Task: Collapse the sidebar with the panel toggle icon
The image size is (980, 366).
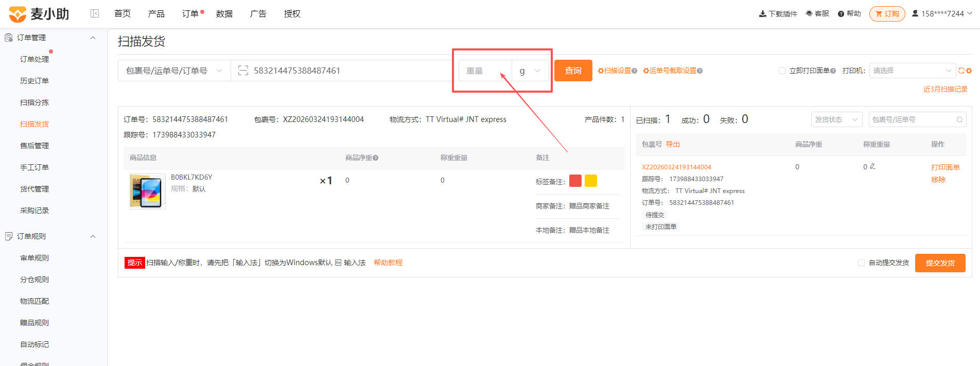Action: click(95, 13)
